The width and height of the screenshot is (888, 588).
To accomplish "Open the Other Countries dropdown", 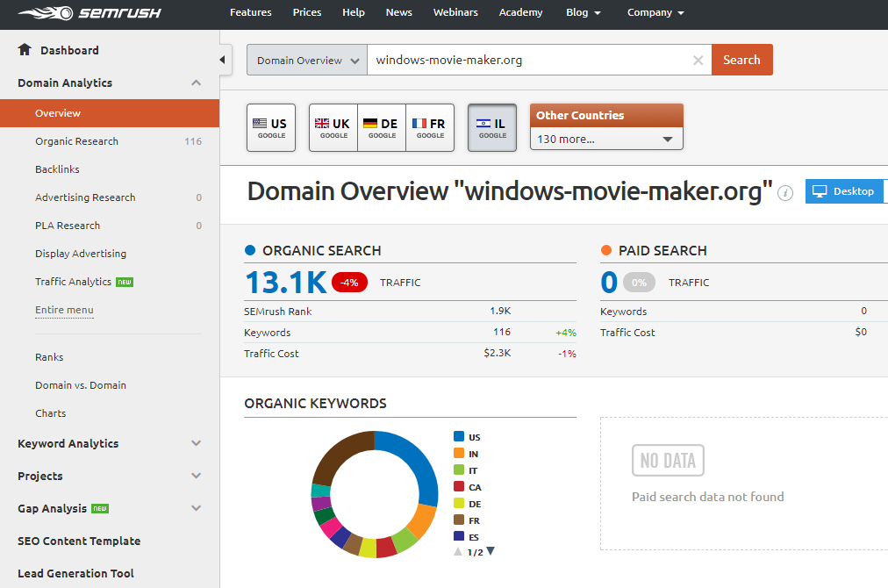I will point(606,139).
